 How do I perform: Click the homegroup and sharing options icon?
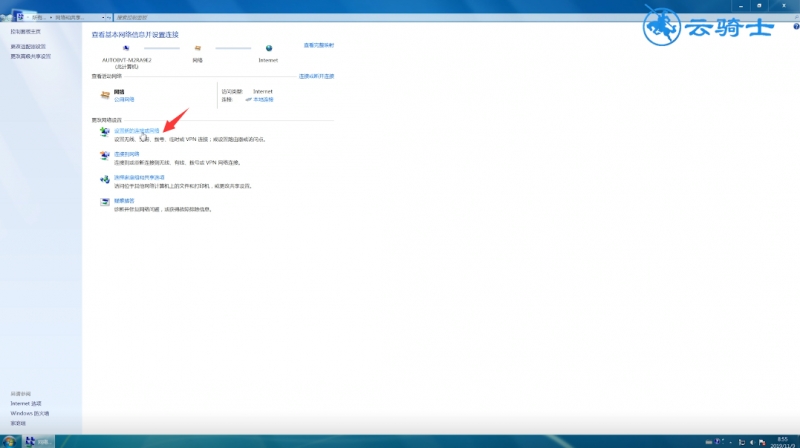click(105, 179)
